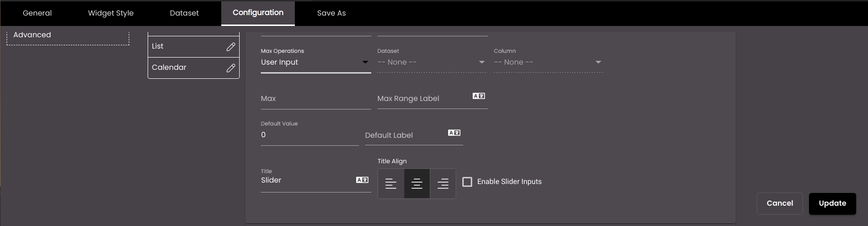This screenshot has width=868, height=226.
Task: Click the Cancel button
Action: [x=780, y=203]
